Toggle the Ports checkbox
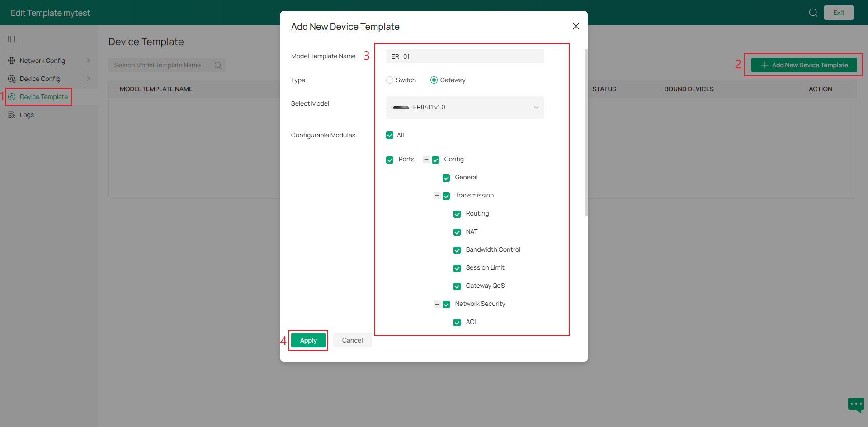This screenshot has height=427, width=868. pos(390,160)
